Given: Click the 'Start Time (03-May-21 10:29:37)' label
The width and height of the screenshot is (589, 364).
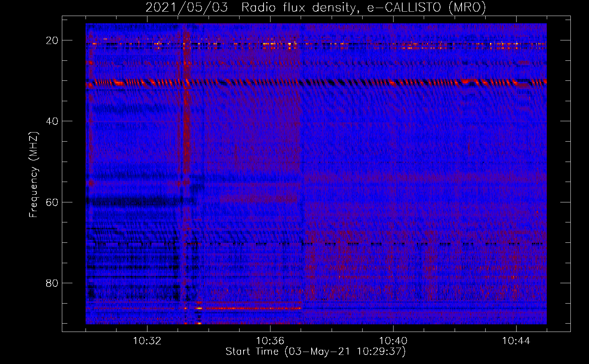Looking at the screenshot, I should point(316,352).
